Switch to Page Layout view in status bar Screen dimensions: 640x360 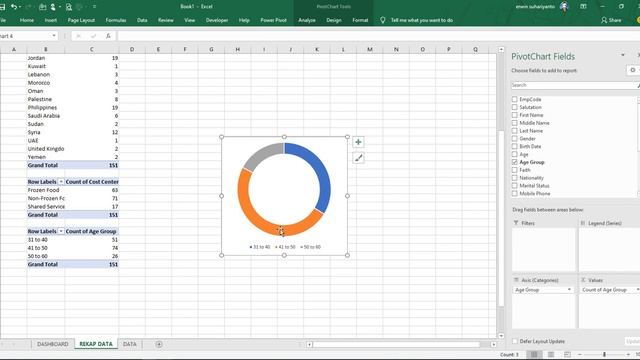[551, 354]
